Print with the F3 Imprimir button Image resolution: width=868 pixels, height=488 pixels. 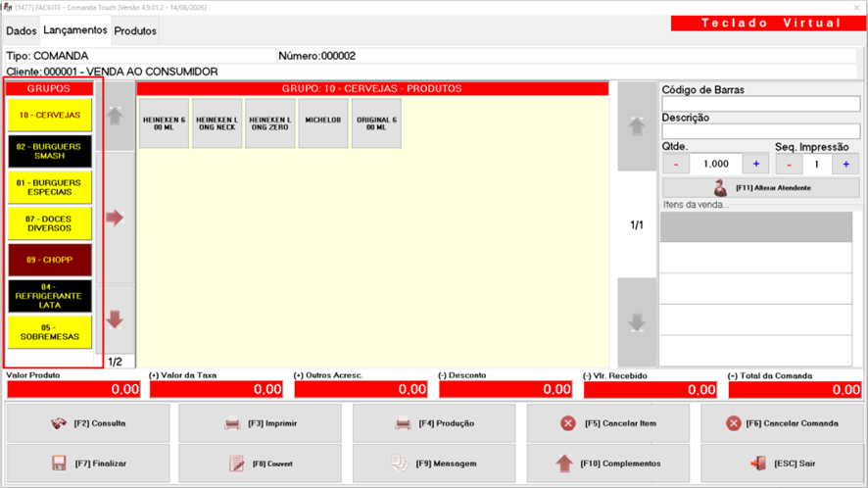point(261,423)
